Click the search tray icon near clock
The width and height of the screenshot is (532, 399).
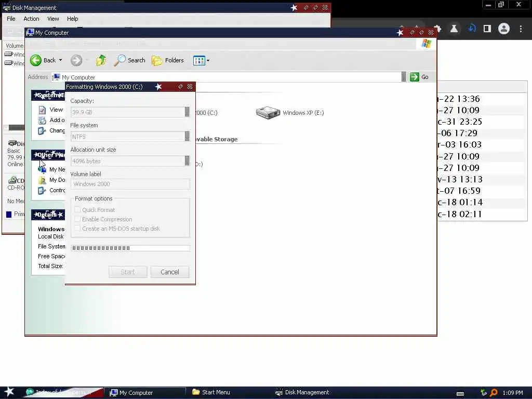coord(494,393)
